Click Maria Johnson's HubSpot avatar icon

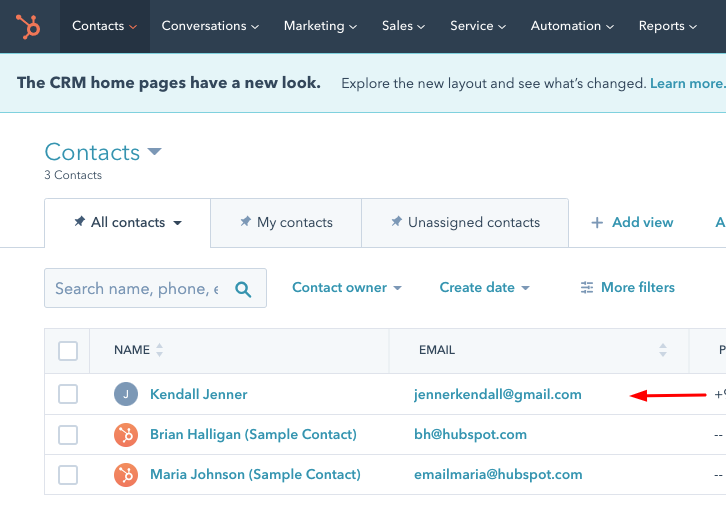(x=126, y=475)
